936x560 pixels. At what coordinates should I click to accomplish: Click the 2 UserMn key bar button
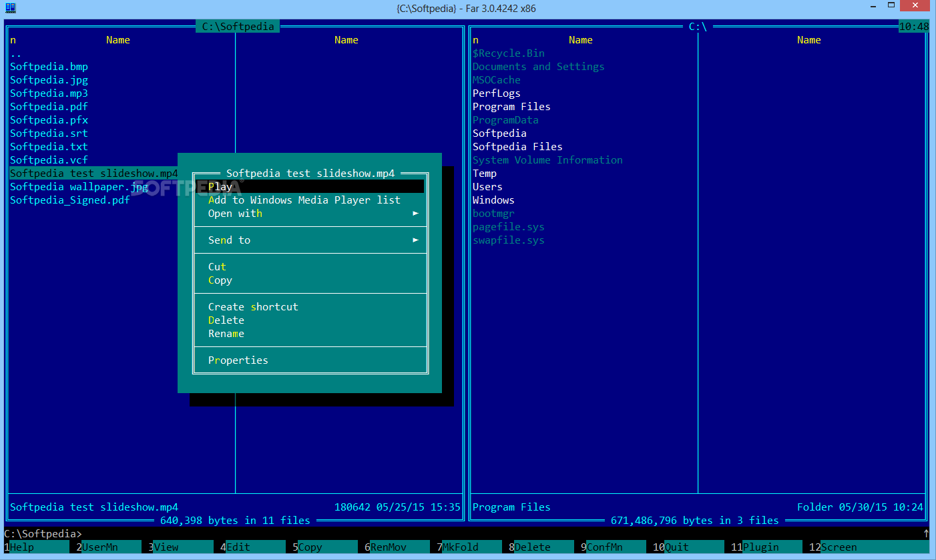click(x=108, y=547)
